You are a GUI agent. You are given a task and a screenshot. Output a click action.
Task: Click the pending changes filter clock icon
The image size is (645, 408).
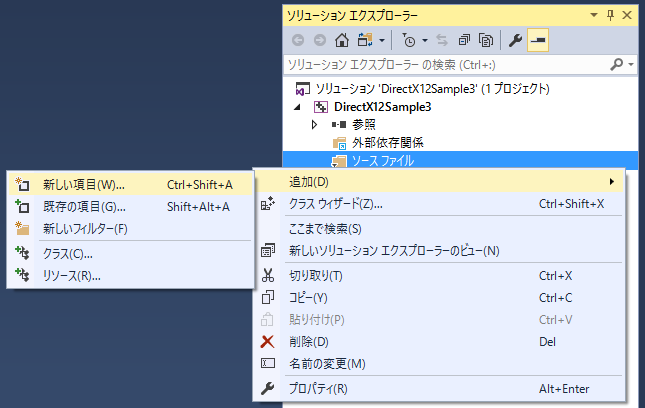pyautogui.click(x=408, y=40)
